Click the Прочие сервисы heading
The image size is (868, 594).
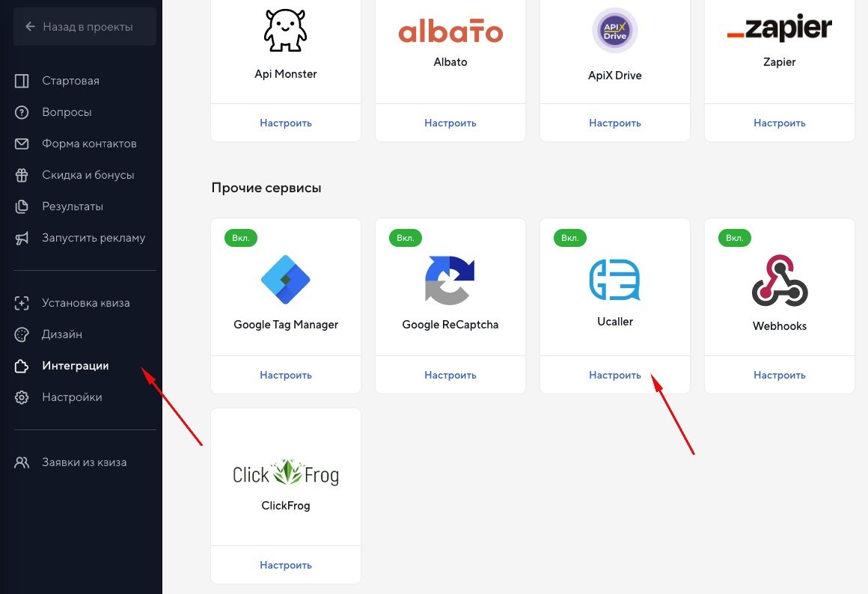(266, 189)
